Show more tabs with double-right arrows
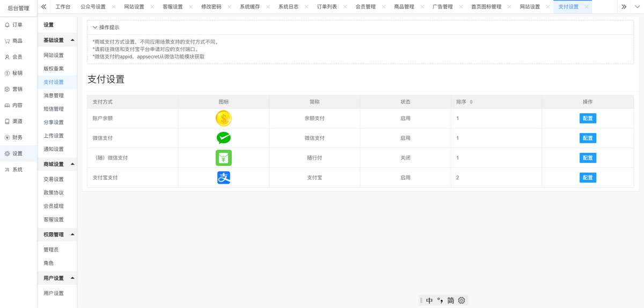 (x=624, y=7)
